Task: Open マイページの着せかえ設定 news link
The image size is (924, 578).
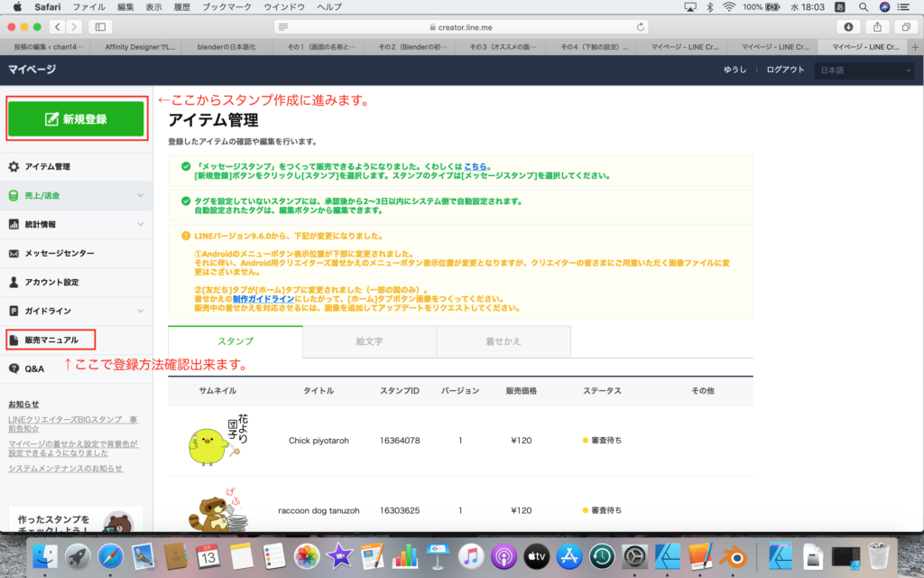Action: click(73, 448)
